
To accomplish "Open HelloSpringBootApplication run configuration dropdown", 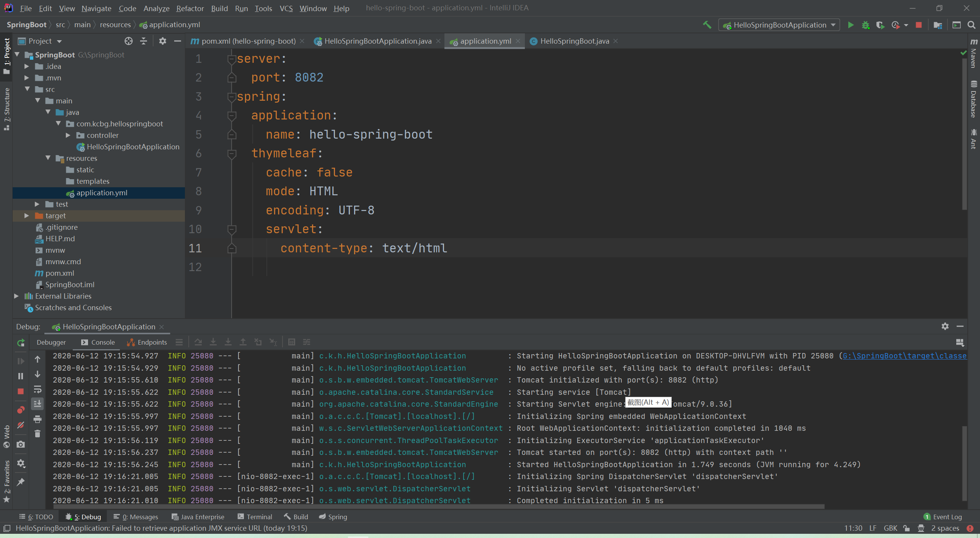I will coord(779,25).
